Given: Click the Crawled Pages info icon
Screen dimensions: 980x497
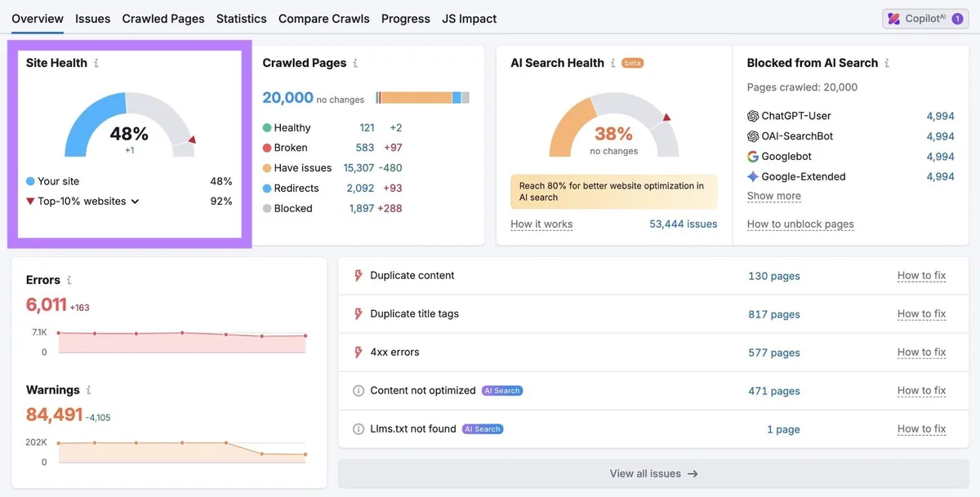Looking at the screenshot, I should (x=355, y=63).
